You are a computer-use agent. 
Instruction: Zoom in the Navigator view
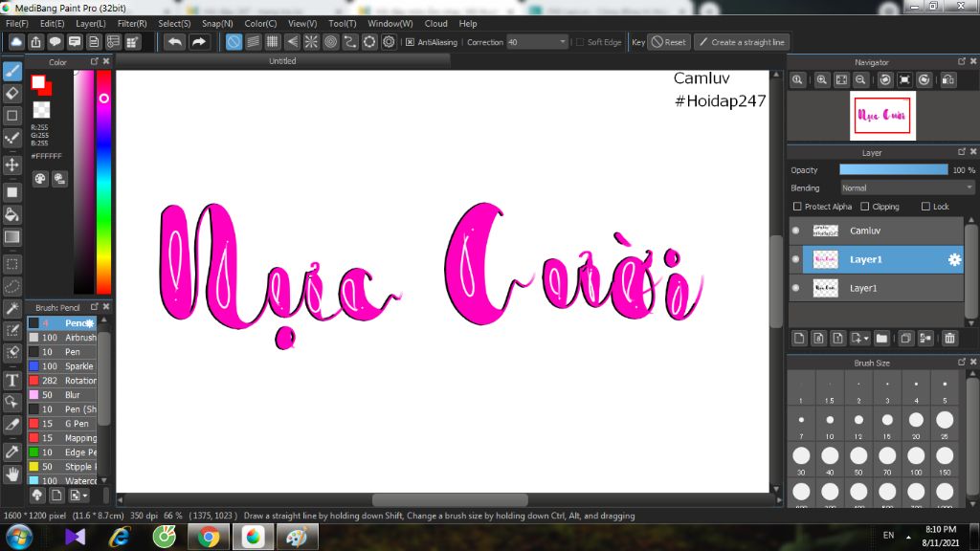822,80
